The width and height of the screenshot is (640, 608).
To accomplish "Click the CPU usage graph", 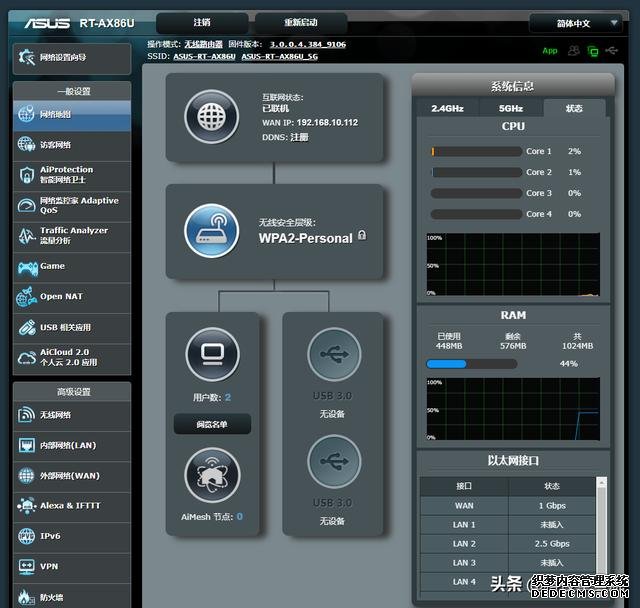I will coord(513,264).
